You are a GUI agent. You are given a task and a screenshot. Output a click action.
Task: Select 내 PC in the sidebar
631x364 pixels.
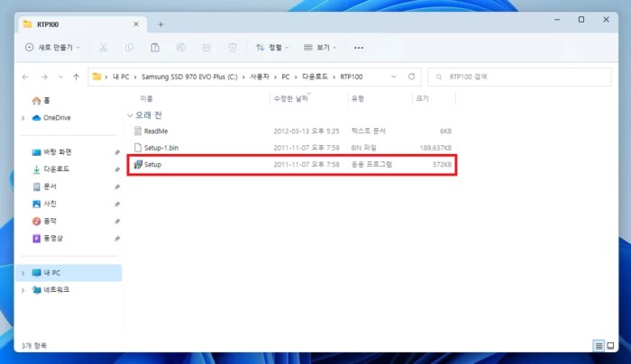70,273
